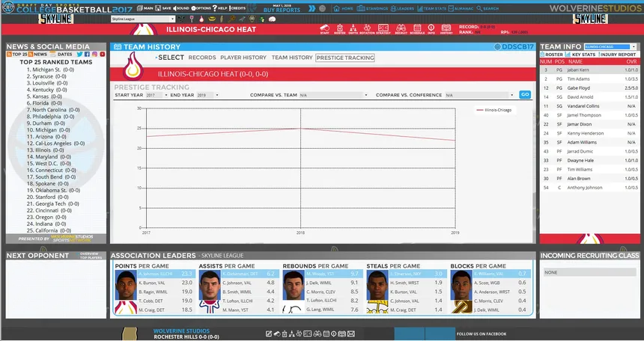Open Standings from the top bar
The height and width of the screenshot is (341, 644).
point(372,8)
